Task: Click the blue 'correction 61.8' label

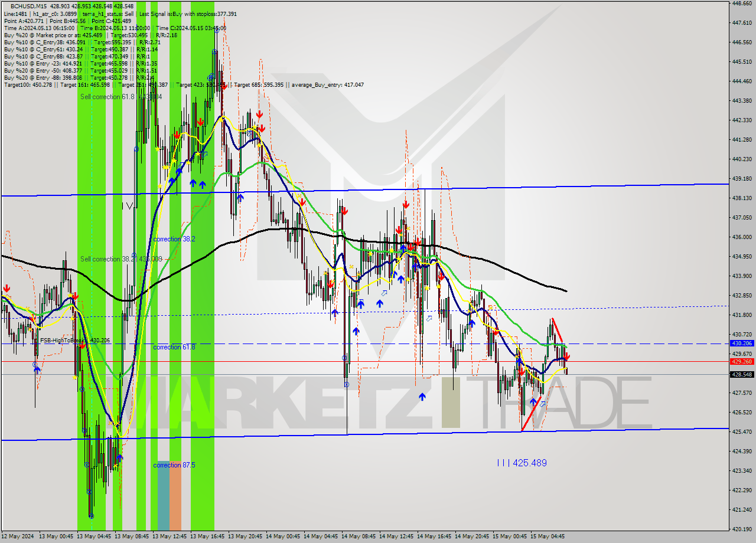Action: click(174, 347)
